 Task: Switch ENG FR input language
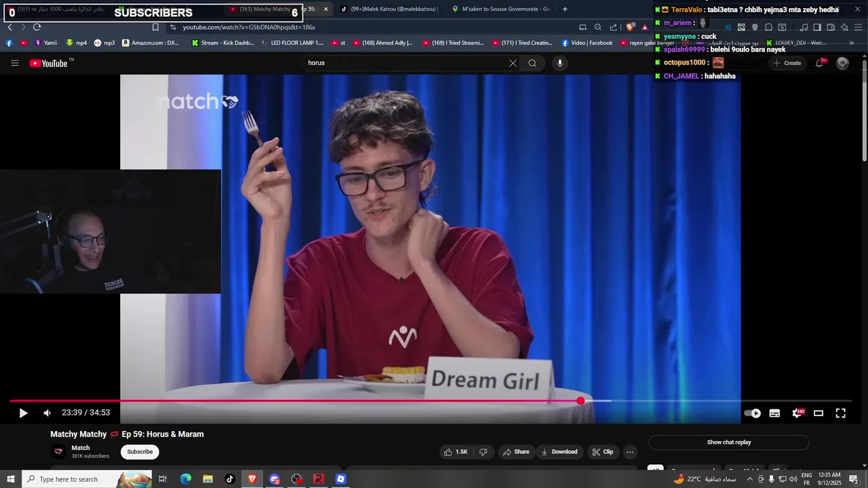(x=807, y=479)
